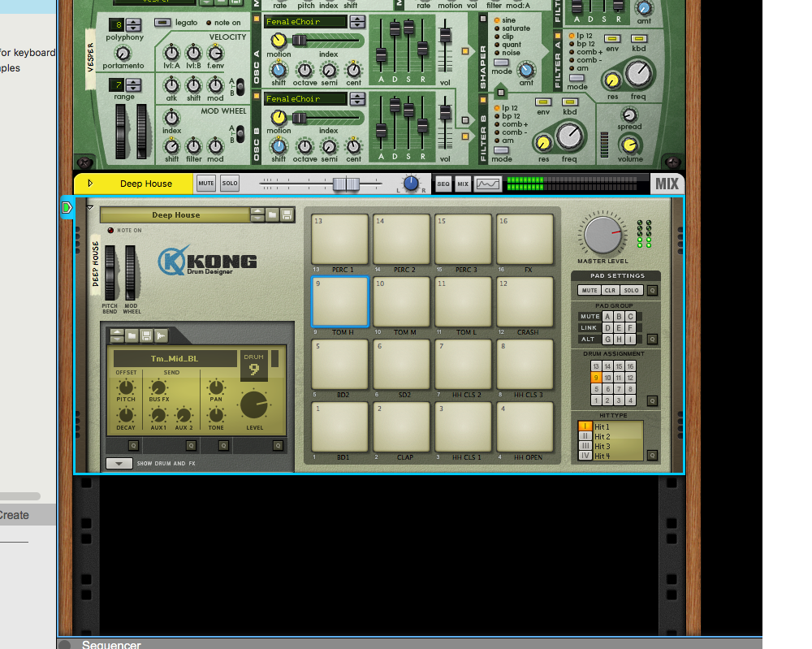Mute the Deep House mix channel
This screenshot has width=812, height=649.
[x=206, y=184]
